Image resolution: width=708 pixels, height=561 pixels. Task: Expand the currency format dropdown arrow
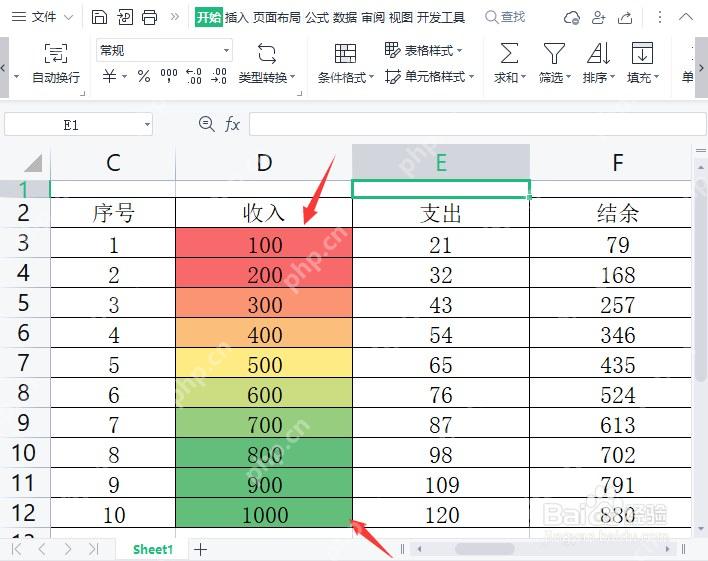125,76
